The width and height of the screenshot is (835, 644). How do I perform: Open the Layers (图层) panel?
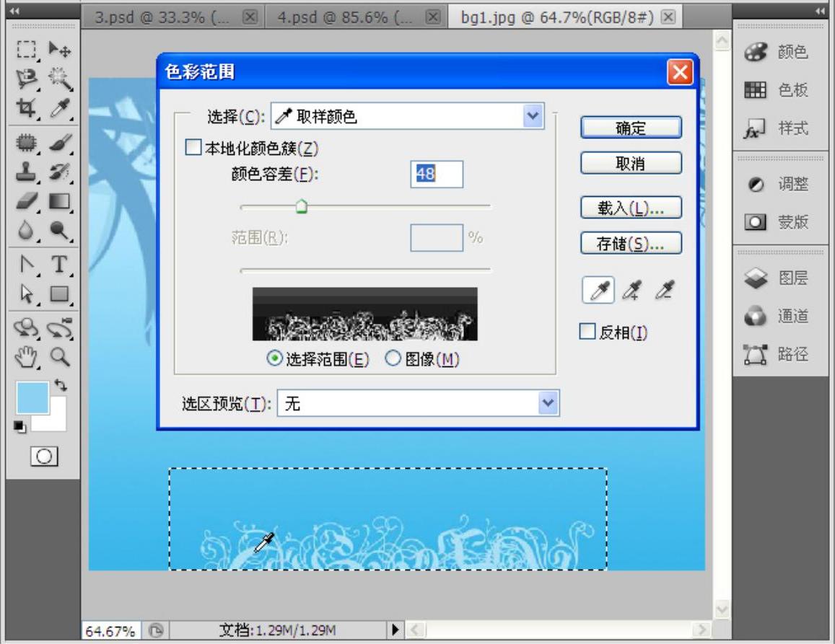coord(778,278)
